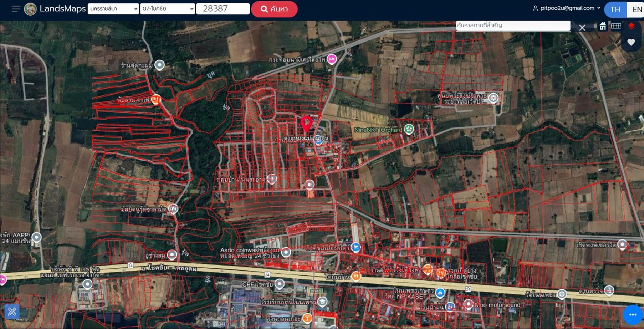Click the grid table icon on the map toolbar
The image size is (644, 329).
pyautogui.click(x=616, y=26)
